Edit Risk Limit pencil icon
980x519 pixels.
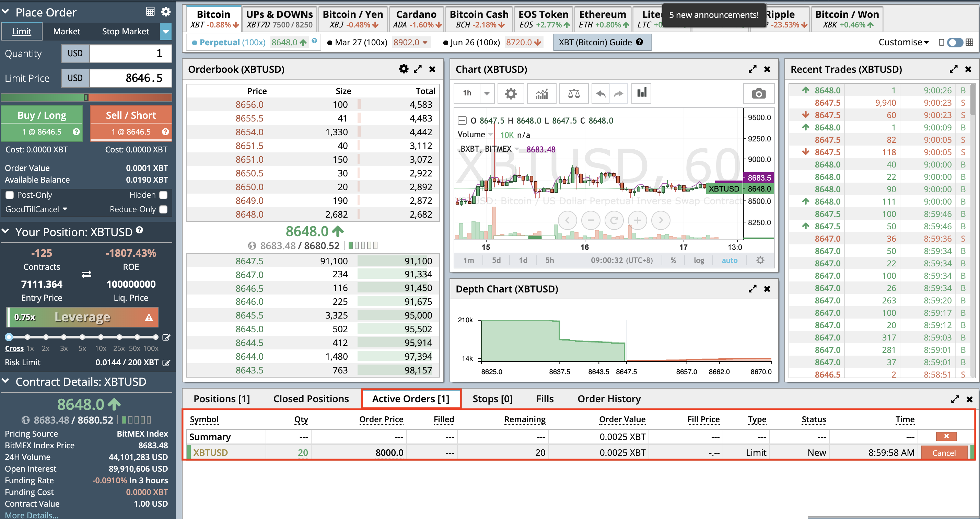[166, 362]
